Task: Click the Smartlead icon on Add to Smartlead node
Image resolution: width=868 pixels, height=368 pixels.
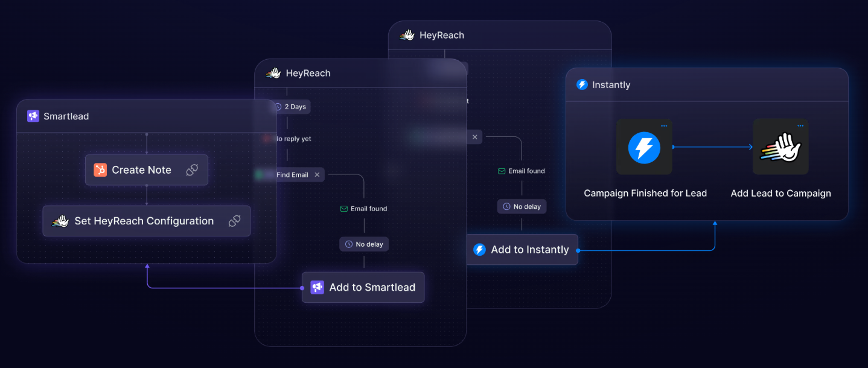Action: pos(318,287)
